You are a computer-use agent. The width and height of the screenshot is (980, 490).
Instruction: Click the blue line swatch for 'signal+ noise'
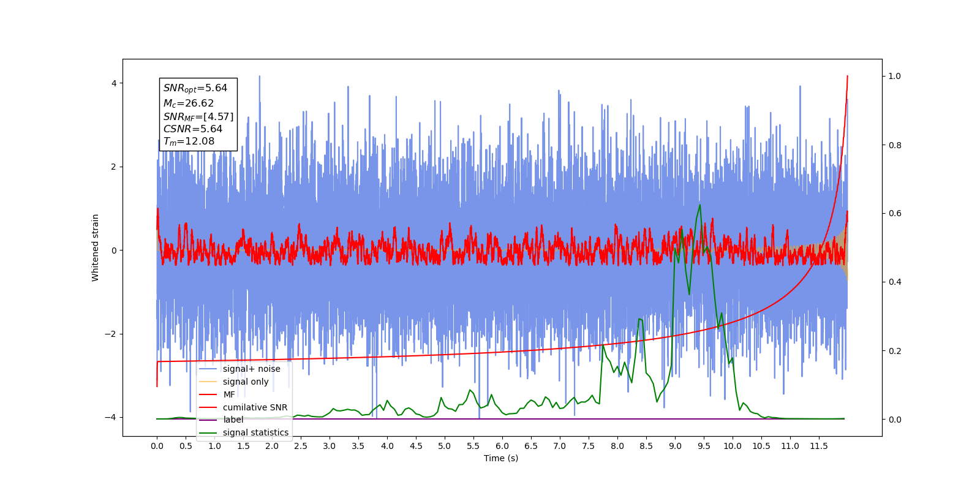point(208,369)
